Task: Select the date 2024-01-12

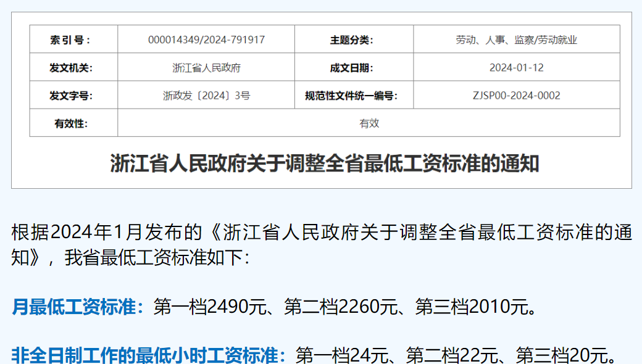Action: coord(516,68)
